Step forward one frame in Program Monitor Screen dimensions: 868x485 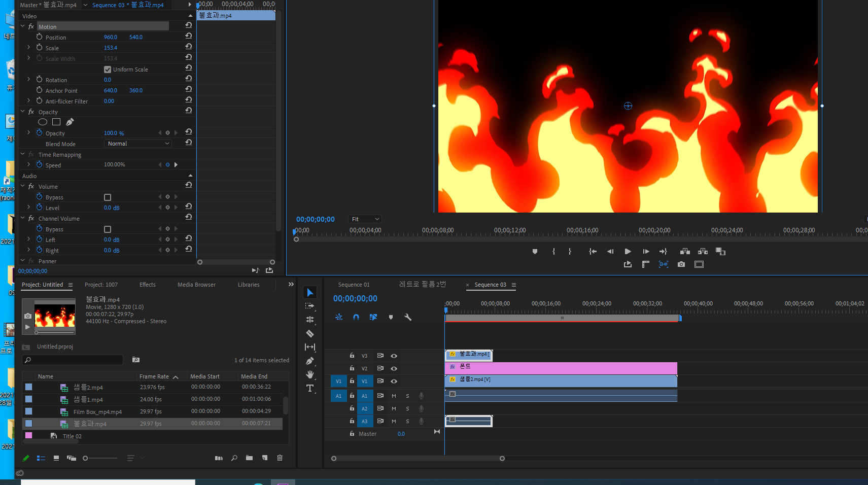(x=646, y=251)
